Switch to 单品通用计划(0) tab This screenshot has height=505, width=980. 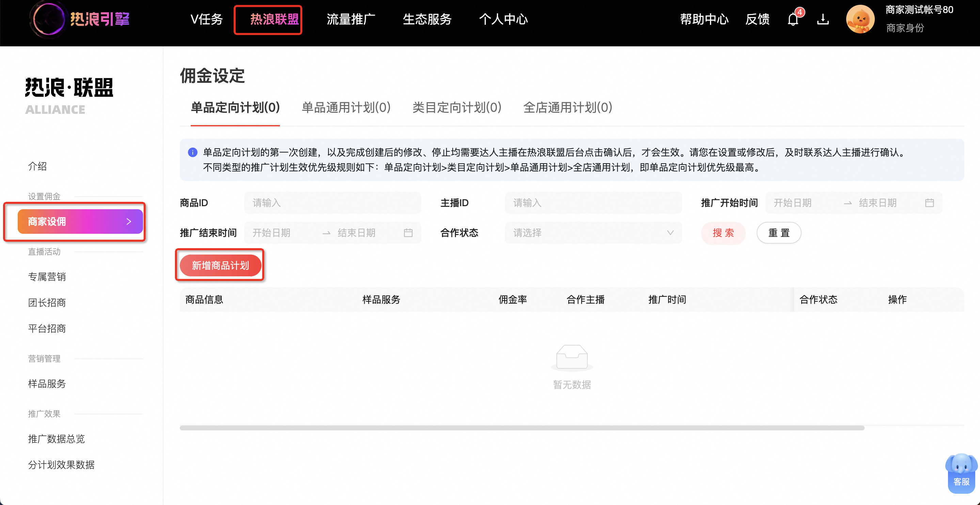(x=346, y=108)
